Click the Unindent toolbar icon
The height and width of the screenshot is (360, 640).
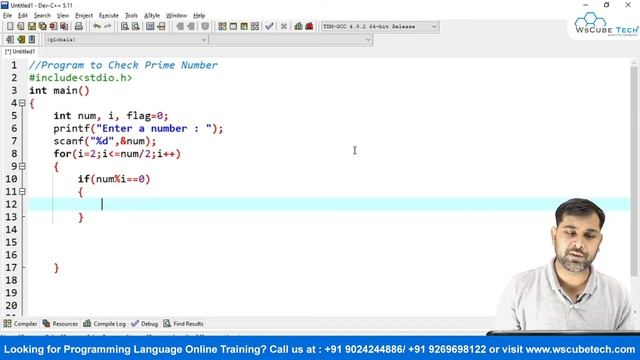point(191,27)
